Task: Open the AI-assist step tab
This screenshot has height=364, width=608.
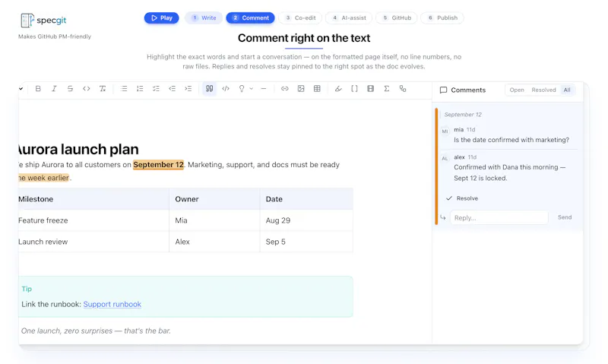Action: [x=349, y=17]
